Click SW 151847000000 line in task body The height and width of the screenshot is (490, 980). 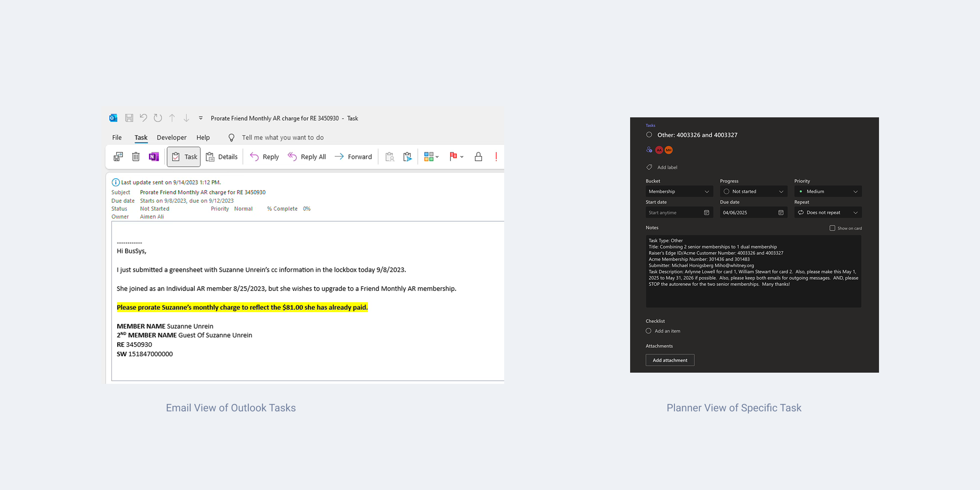point(145,354)
